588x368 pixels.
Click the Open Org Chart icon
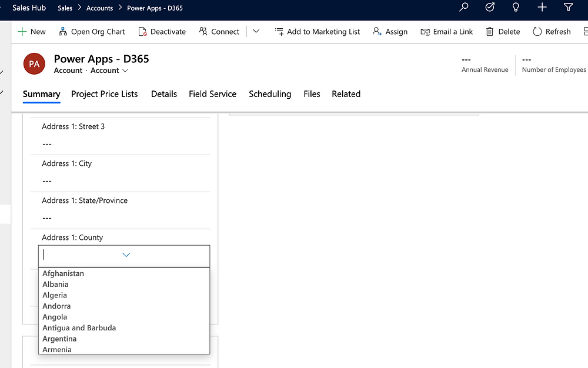(63, 32)
